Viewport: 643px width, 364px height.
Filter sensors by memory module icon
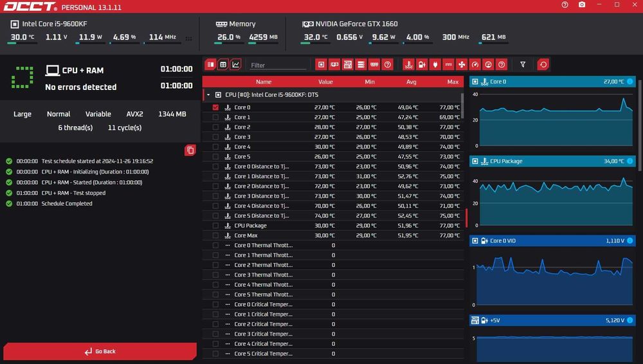pos(374,64)
